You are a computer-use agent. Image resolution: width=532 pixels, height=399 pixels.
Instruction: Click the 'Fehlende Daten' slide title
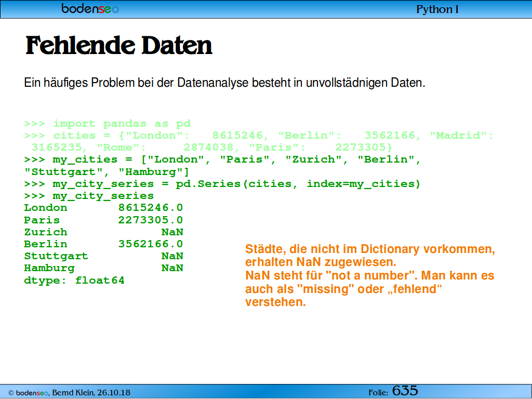coord(119,46)
